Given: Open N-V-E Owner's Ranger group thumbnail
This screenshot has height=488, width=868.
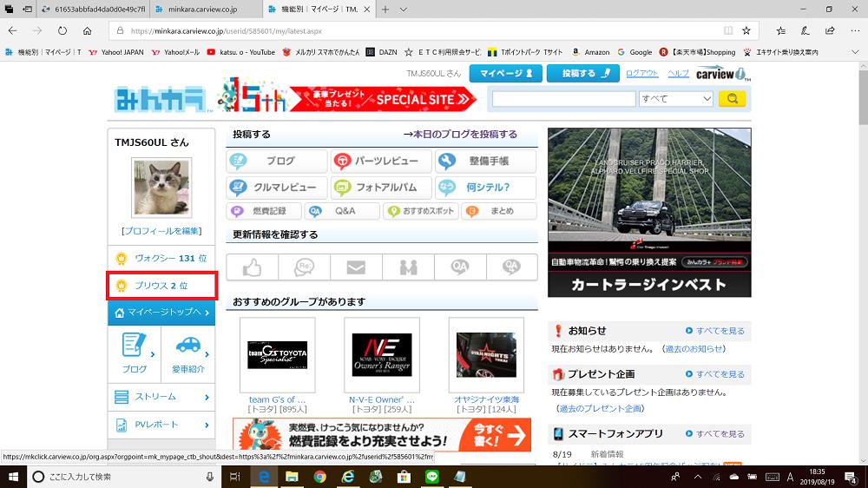Looking at the screenshot, I should 382,355.
